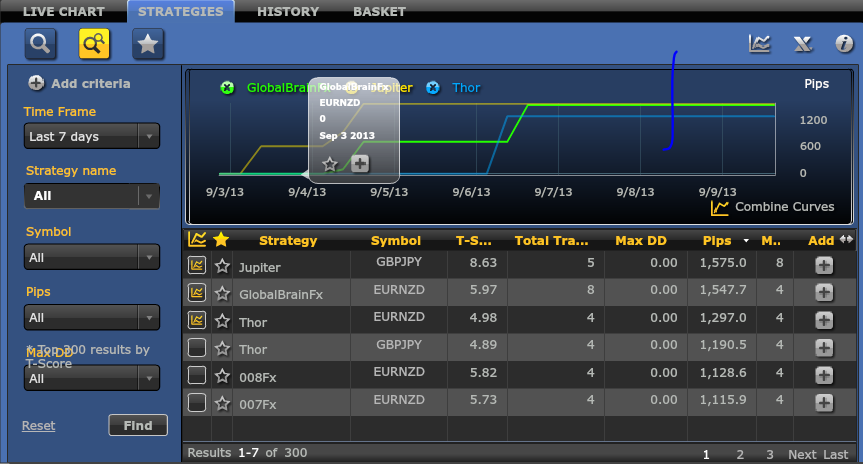The height and width of the screenshot is (464, 863).
Task: Click the star icon in the chart tooltip
Action: (x=330, y=163)
